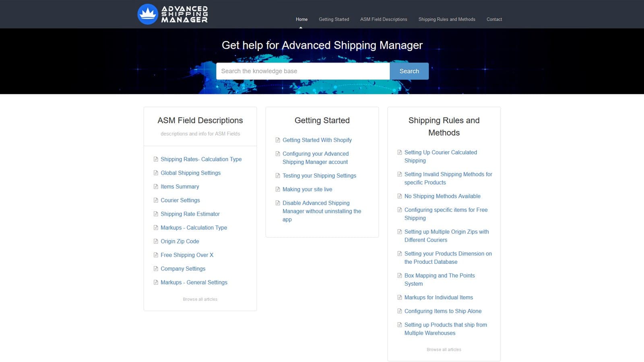Click the document icon beside Disable Advanced Shipping Manager

[278, 203]
